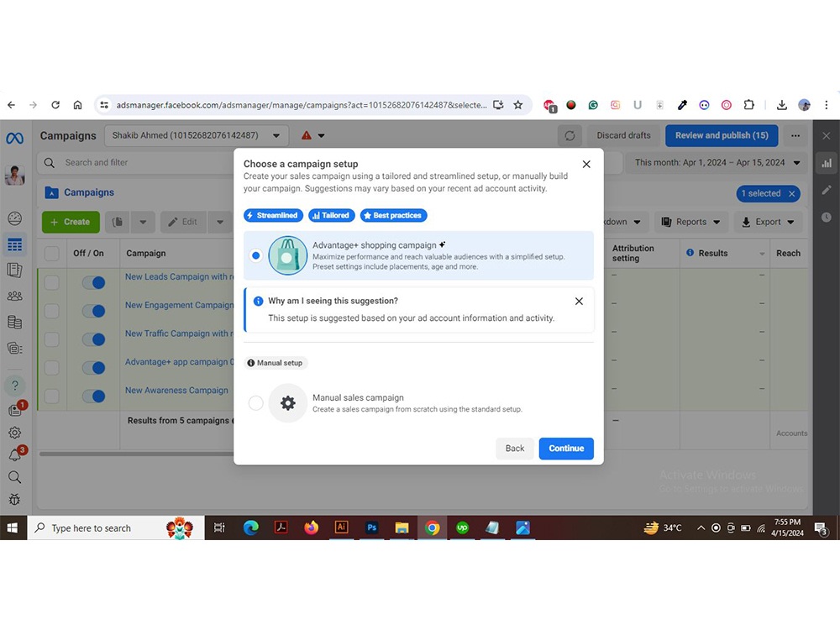Dismiss the Why am I seeing this suggestion box

(x=579, y=301)
